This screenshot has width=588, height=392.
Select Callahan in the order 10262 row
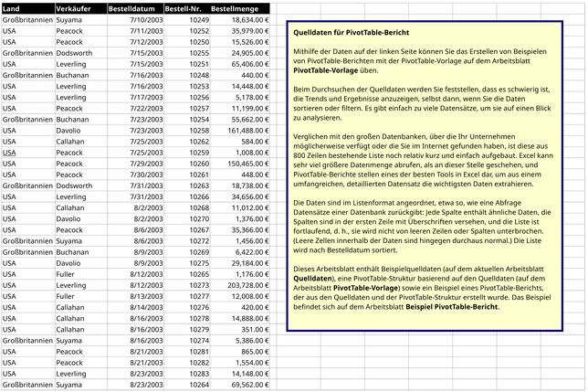point(81,142)
